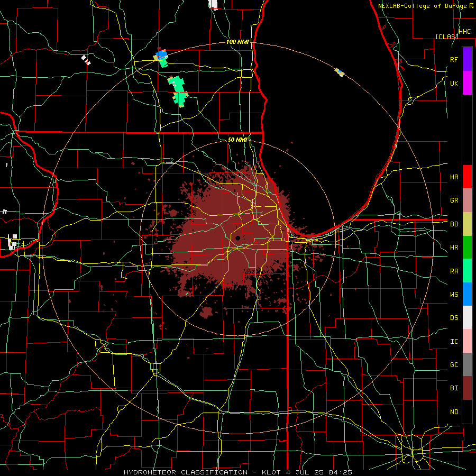The width and height of the screenshot is (476, 476).
Task: Click the 'HYDROMETEOR CLASSIFICATION' title text
Action: pyautogui.click(x=186, y=472)
